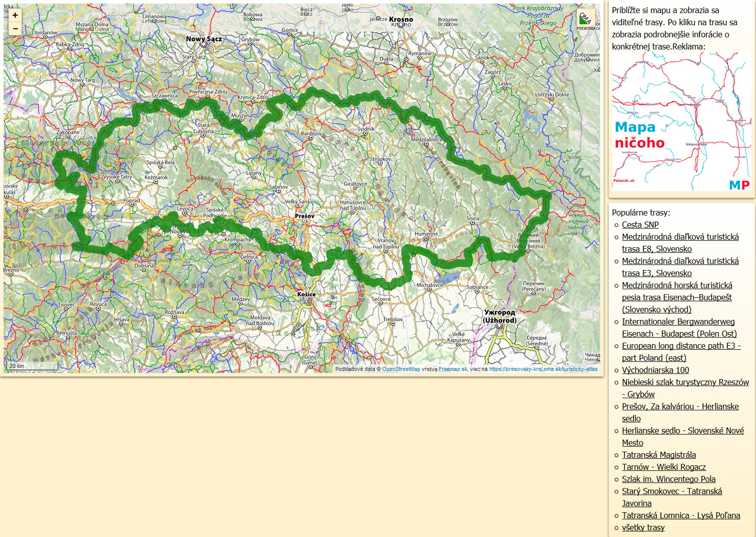Open Prešov, Za kalváriou - Herlianske sedlo

click(680, 407)
